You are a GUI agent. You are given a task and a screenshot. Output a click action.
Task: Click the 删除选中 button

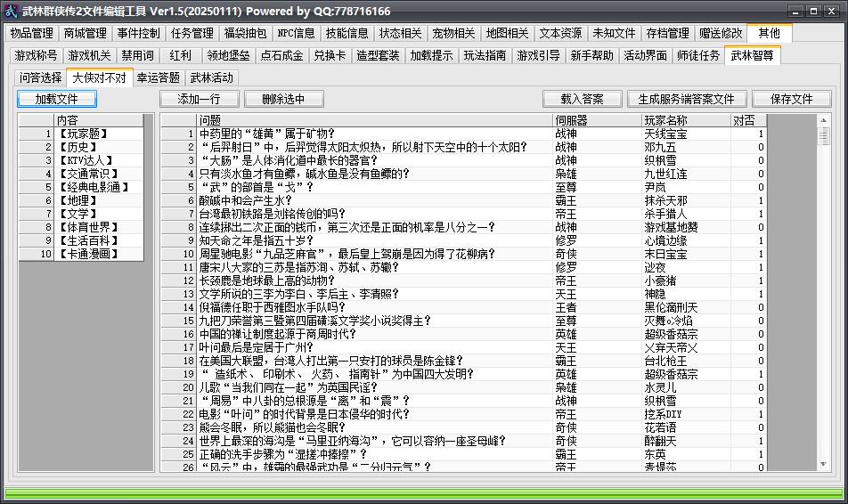[x=284, y=99]
